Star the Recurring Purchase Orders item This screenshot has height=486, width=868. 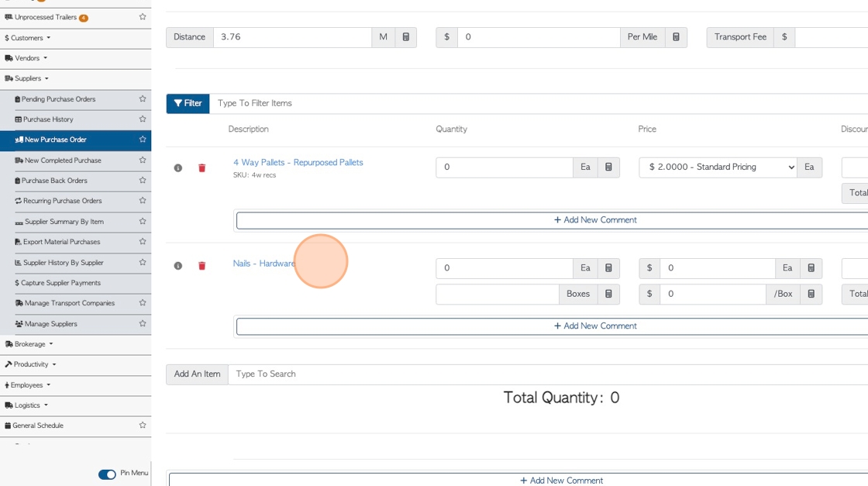[x=143, y=201]
